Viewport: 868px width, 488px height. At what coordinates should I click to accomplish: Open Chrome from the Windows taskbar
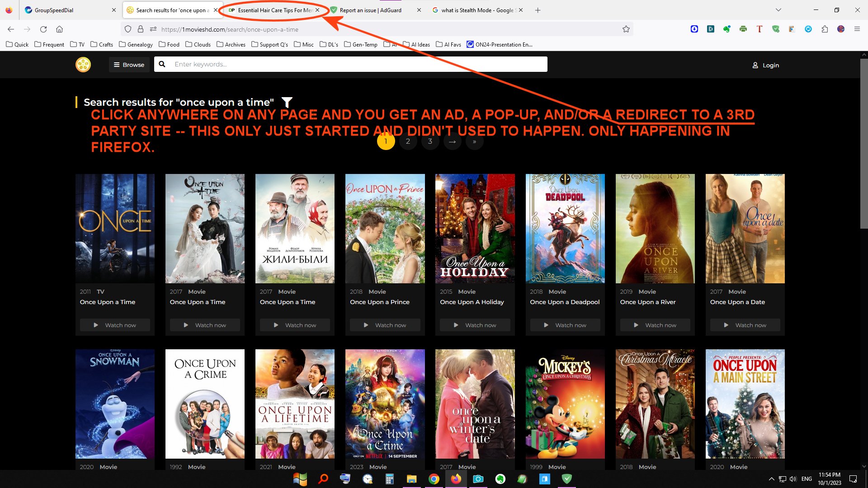point(434,479)
